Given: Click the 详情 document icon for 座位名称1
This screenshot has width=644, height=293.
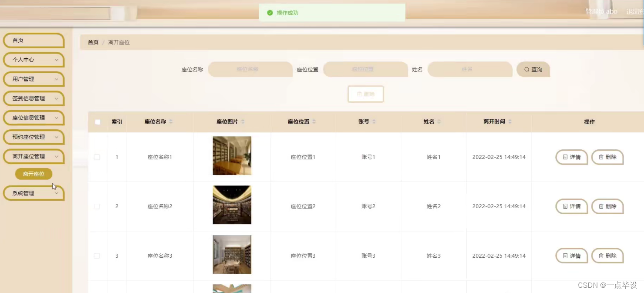Looking at the screenshot, I should coord(565,157).
